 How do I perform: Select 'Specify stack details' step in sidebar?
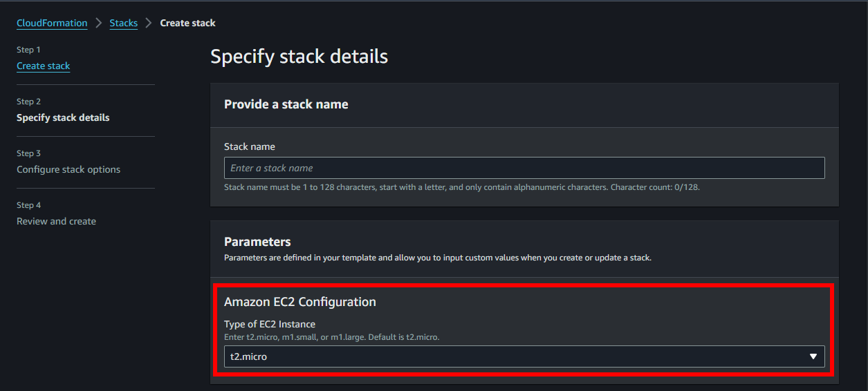click(63, 118)
